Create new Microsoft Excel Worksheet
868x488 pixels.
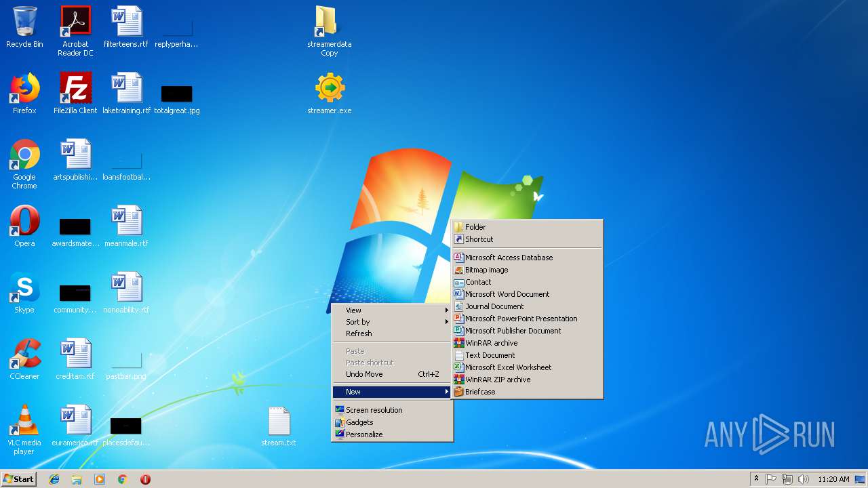[x=527, y=367]
